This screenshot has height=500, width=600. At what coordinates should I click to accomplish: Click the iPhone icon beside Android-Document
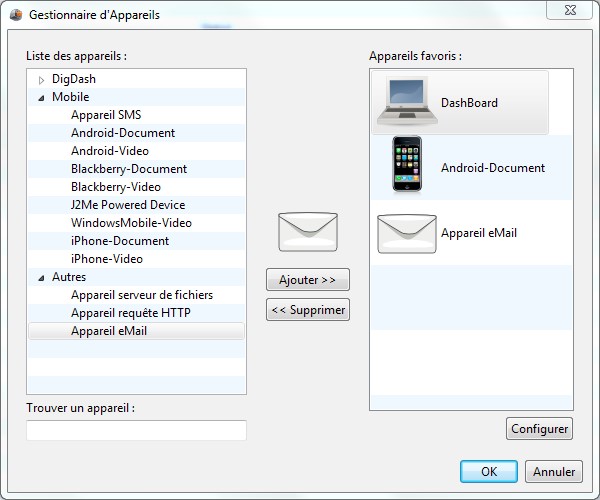[407, 166]
